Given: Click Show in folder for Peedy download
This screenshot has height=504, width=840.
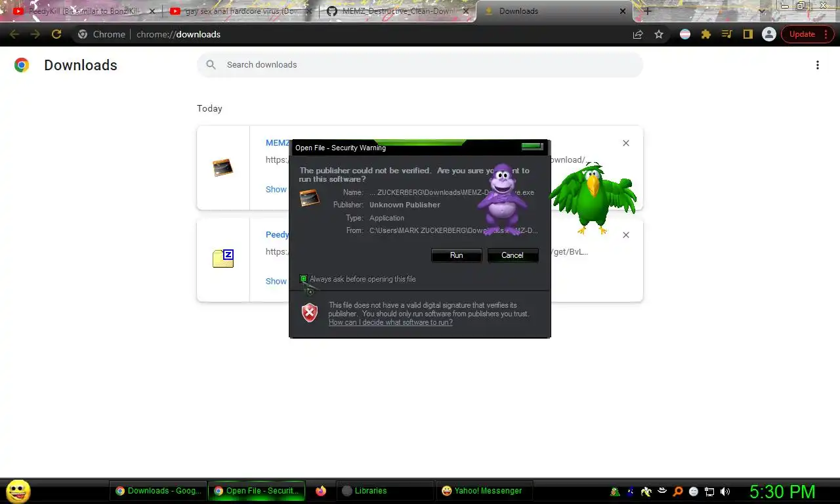Looking at the screenshot, I should click(x=276, y=281).
